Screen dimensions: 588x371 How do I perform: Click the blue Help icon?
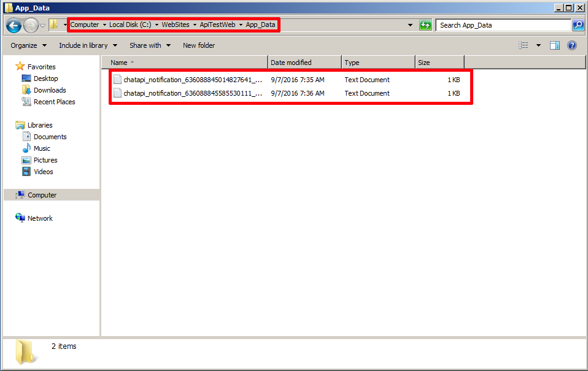click(x=572, y=45)
